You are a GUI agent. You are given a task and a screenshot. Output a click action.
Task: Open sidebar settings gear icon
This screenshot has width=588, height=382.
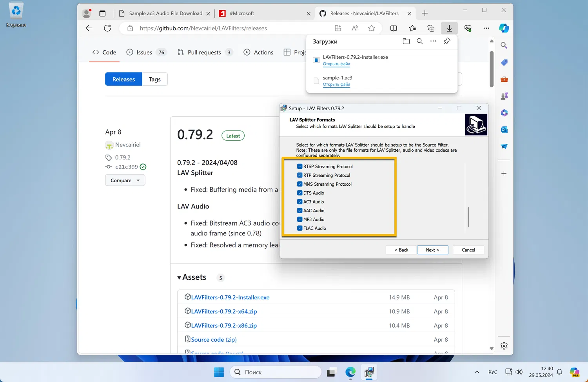tap(504, 346)
